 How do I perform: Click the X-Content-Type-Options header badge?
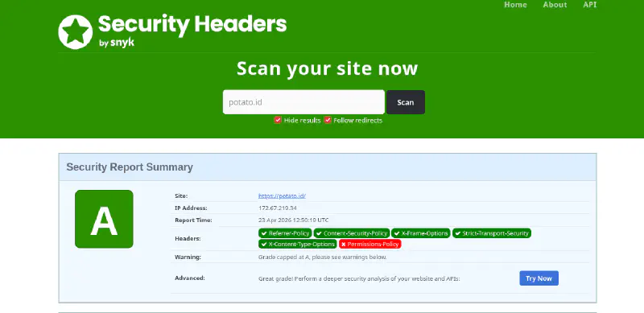[297, 244]
